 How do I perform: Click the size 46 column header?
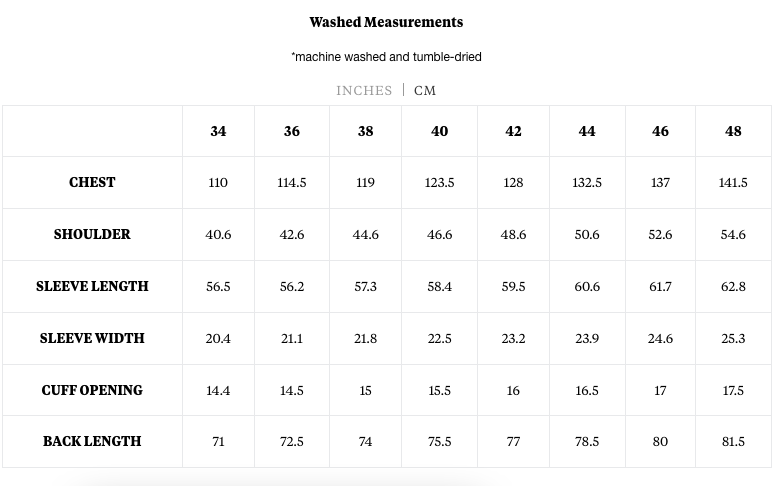point(660,131)
